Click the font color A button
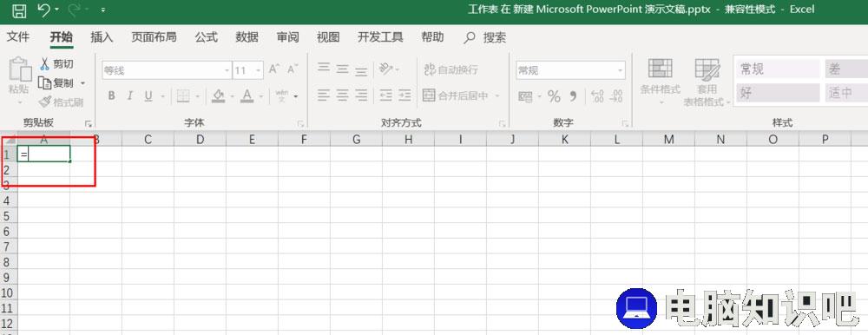Image resolution: width=868 pixels, height=335 pixels. 247,95
